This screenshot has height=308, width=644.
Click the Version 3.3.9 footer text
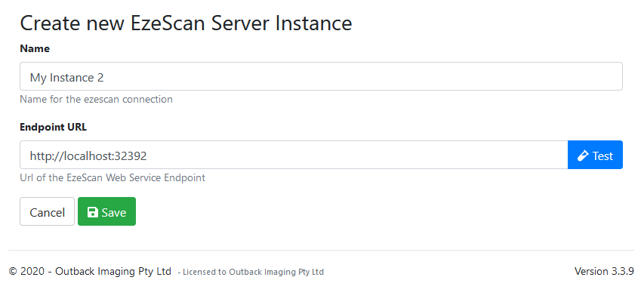click(x=604, y=271)
